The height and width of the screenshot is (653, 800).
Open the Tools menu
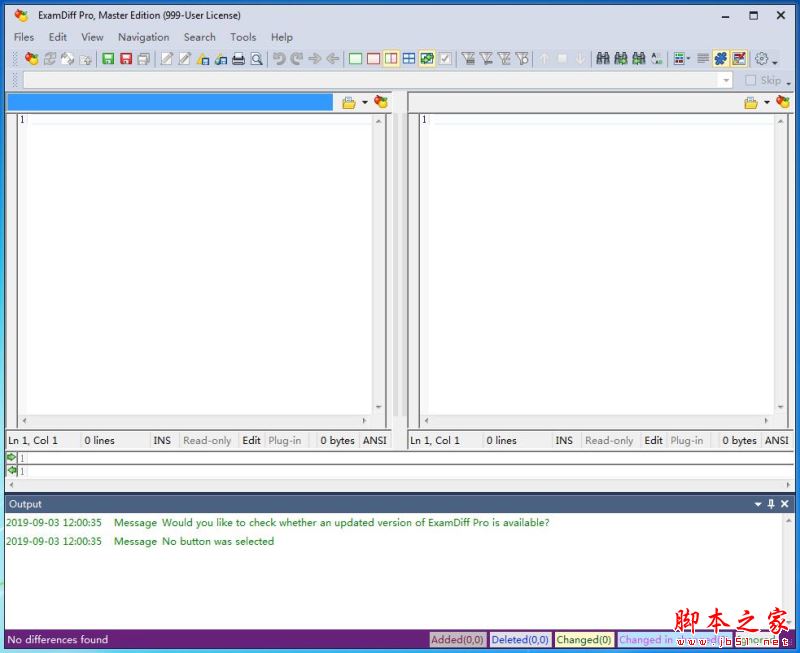tap(243, 37)
